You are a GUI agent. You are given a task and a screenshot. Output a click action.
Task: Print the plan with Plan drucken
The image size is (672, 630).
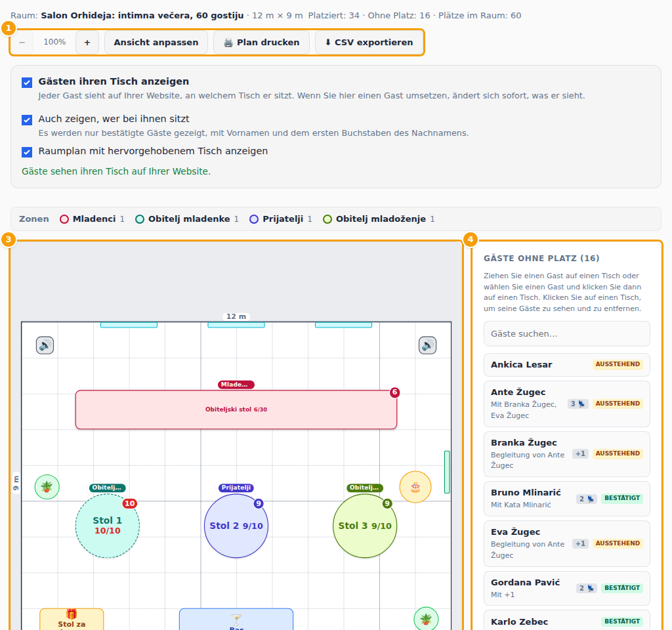pyautogui.click(x=261, y=43)
